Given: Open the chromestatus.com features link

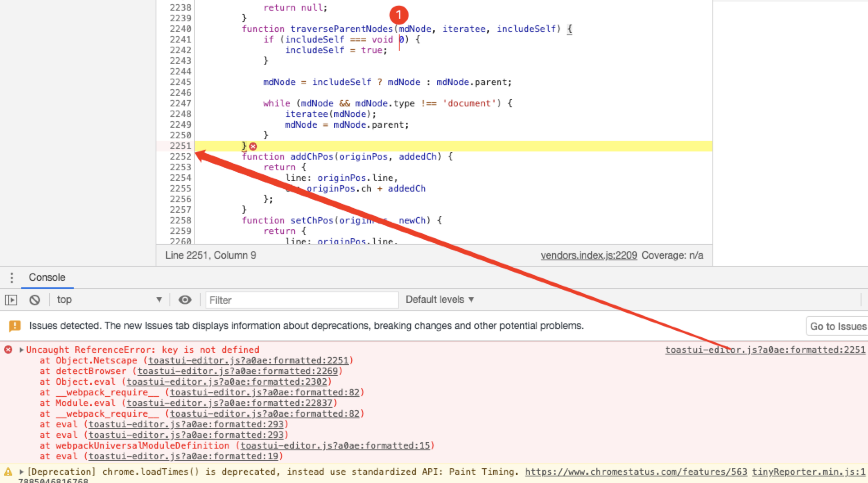Looking at the screenshot, I should click(636, 471).
